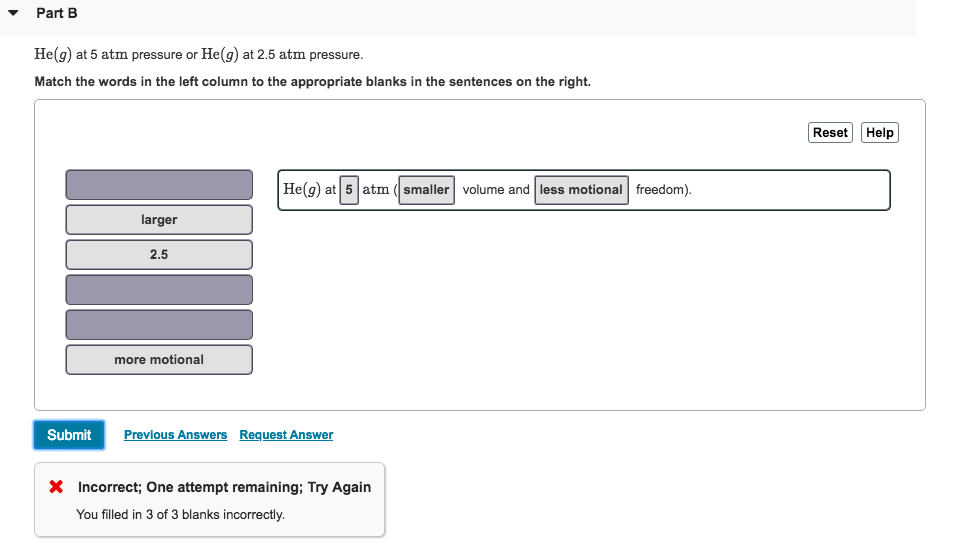
Task: Click the empty tile slot above 'larger'
Action: click(x=159, y=185)
